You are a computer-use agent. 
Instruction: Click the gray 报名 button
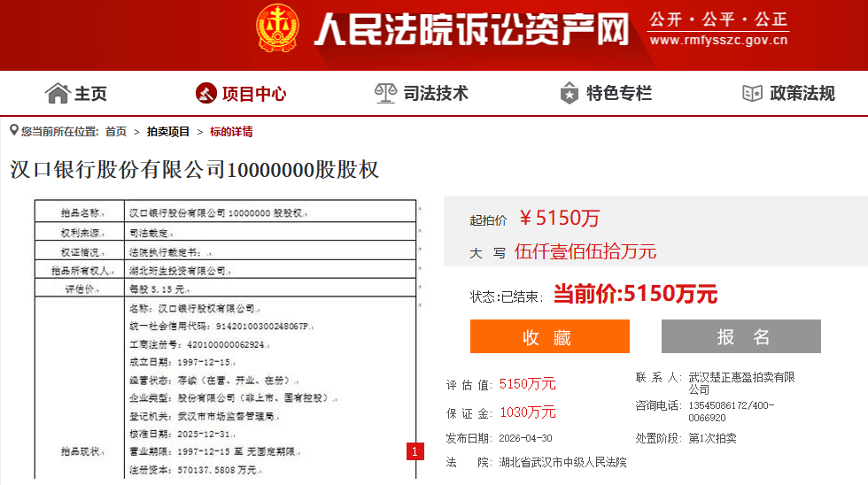[x=741, y=336]
